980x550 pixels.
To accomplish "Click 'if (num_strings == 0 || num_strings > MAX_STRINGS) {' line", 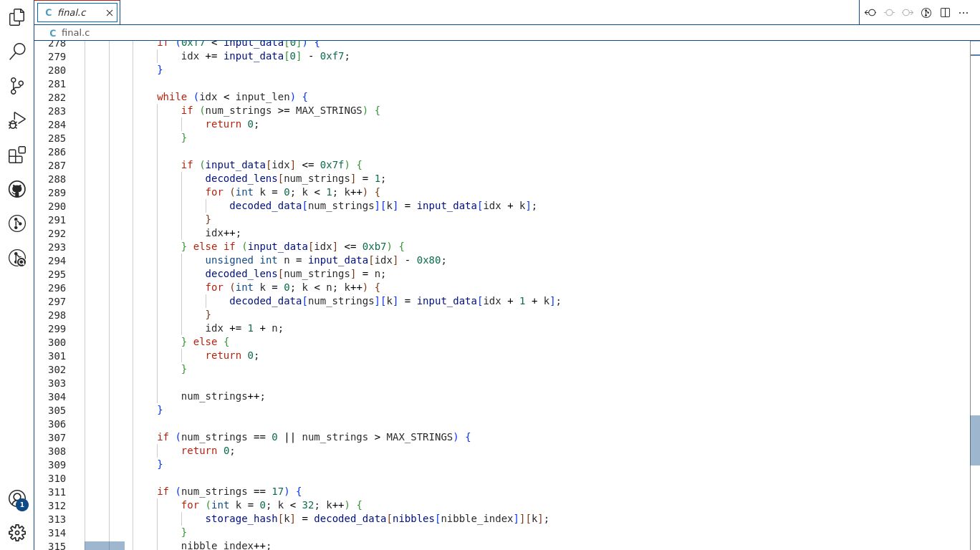I will click(x=314, y=438).
